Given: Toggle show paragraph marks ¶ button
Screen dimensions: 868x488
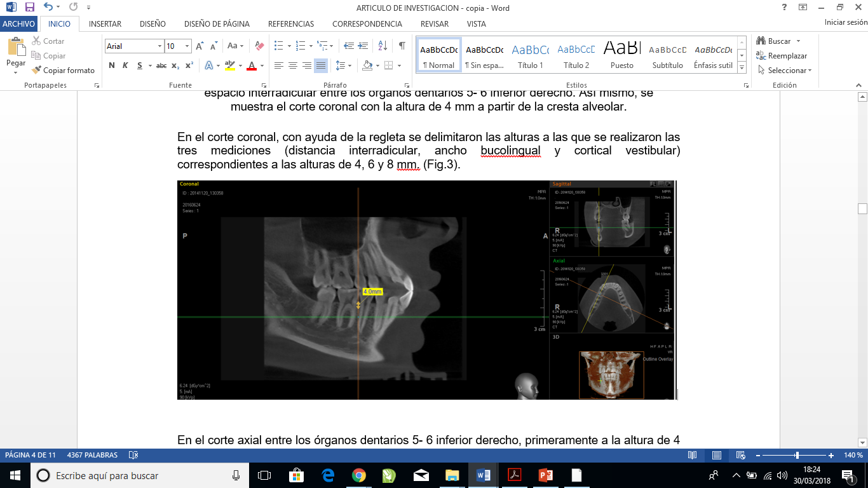Looking at the screenshot, I should point(402,46).
